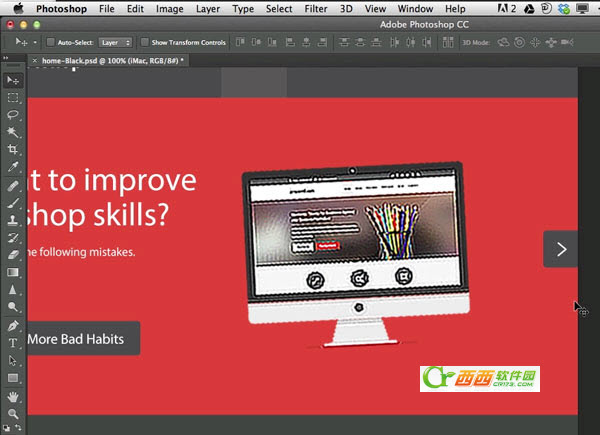Image resolution: width=600 pixels, height=435 pixels.
Task: Select the Type tool
Action: coord(13,343)
